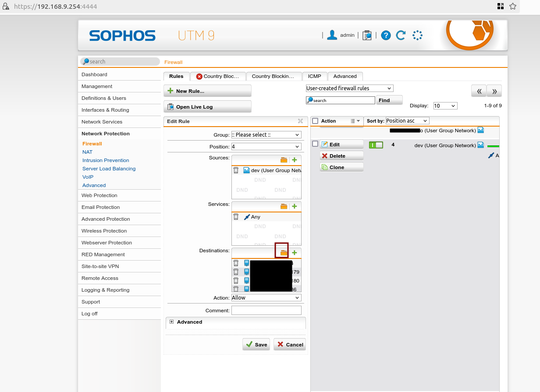Screen dimensions: 540x392
Task: Click the reload icon in header
Action: pyautogui.click(x=401, y=35)
